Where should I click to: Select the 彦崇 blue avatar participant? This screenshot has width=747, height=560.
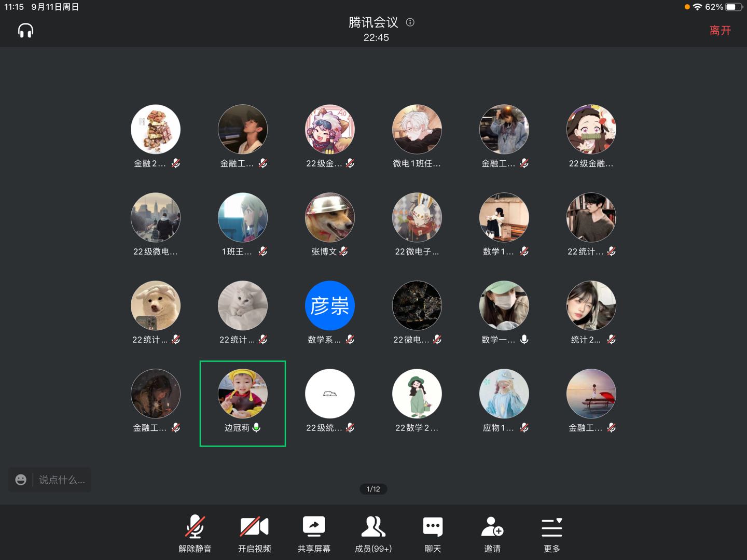[329, 305]
